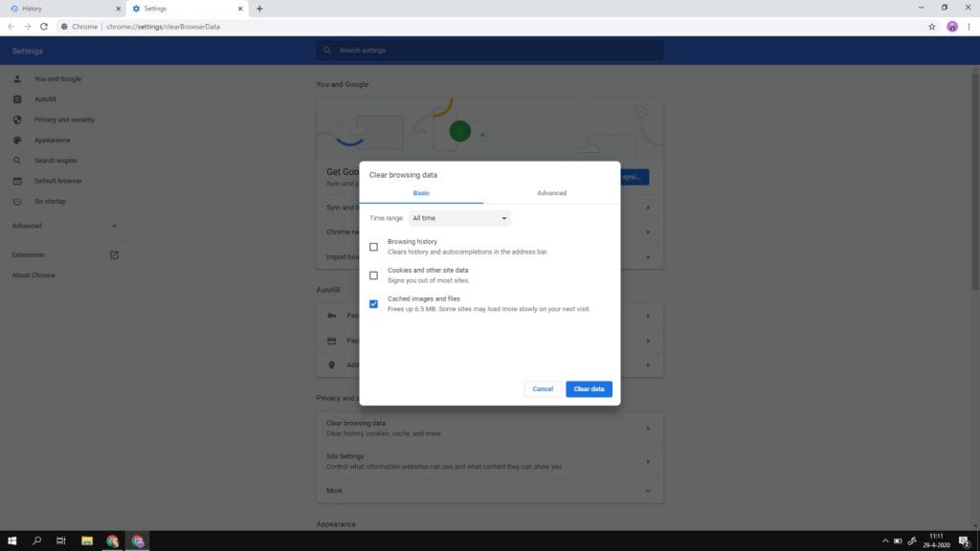Select the Settings browser tab

(x=187, y=9)
